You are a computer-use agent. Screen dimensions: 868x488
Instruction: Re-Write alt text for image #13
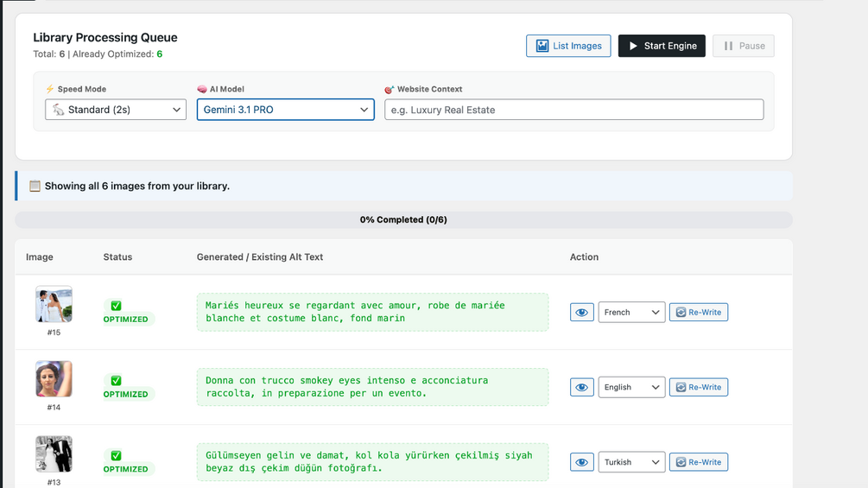pos(699,462)
